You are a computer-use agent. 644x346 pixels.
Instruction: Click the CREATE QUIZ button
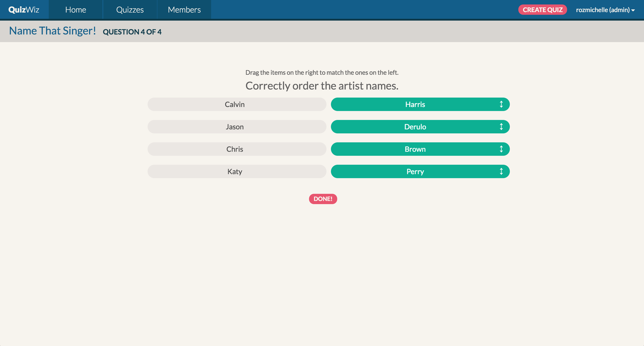pos(542,10)
